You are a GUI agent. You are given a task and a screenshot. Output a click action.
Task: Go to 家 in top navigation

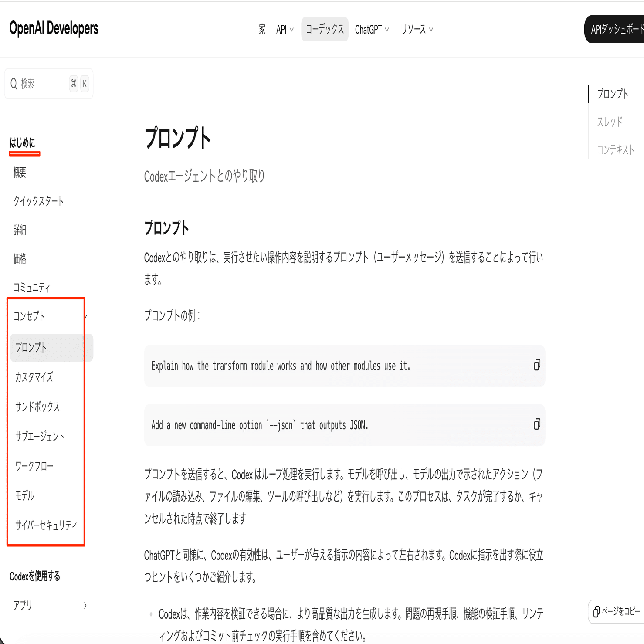(x=262, y=29)
